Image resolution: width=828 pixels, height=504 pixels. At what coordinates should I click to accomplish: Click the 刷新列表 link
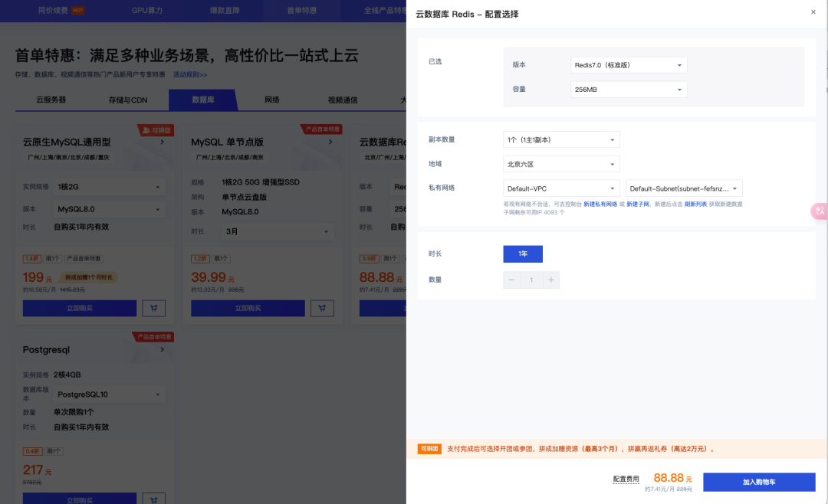click(695, 205)
